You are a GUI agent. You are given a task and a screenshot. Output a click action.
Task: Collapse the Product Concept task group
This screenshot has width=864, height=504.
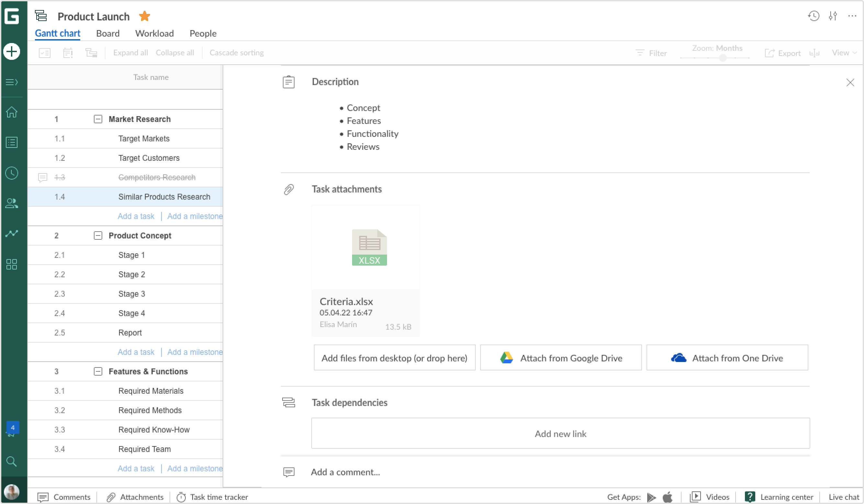98,236
